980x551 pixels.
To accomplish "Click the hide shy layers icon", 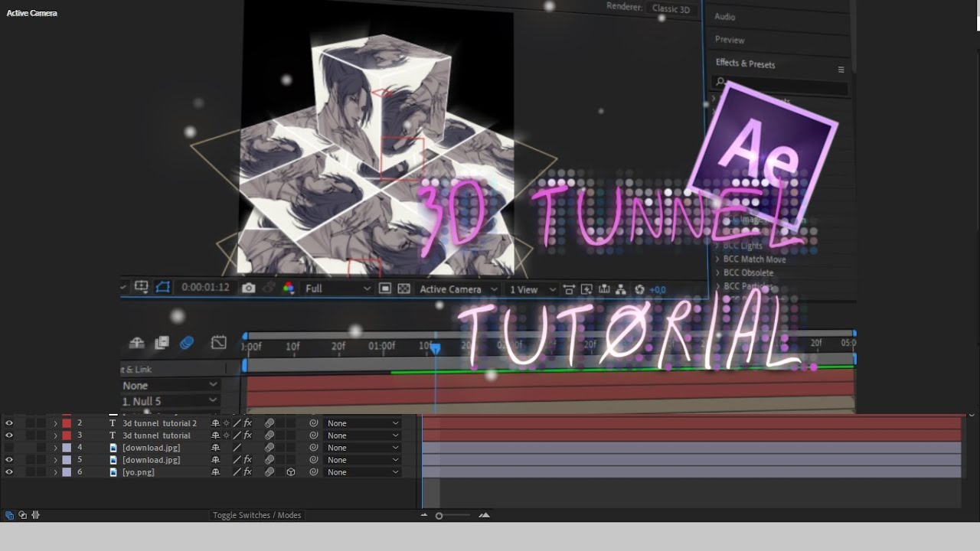I will point(137,342).
